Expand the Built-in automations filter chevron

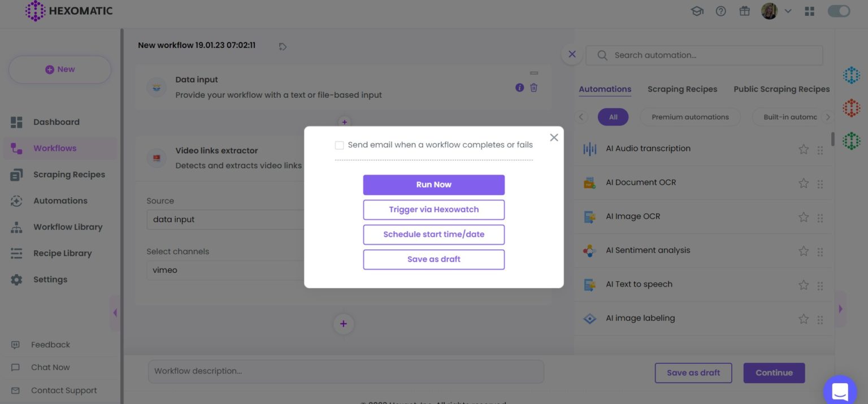coord(828,116)
